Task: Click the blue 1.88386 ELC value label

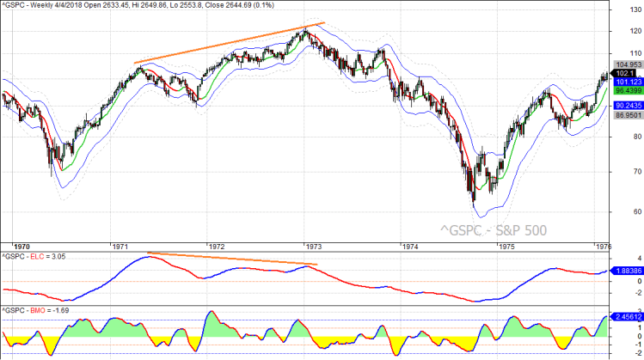Action: pyautogui.click(x=629, y=271)
